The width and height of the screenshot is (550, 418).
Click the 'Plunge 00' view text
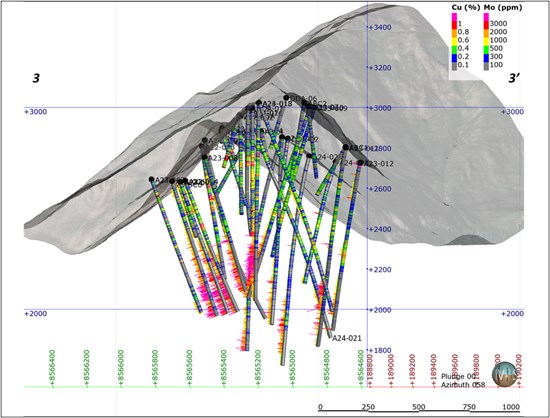tap(458, 377)
